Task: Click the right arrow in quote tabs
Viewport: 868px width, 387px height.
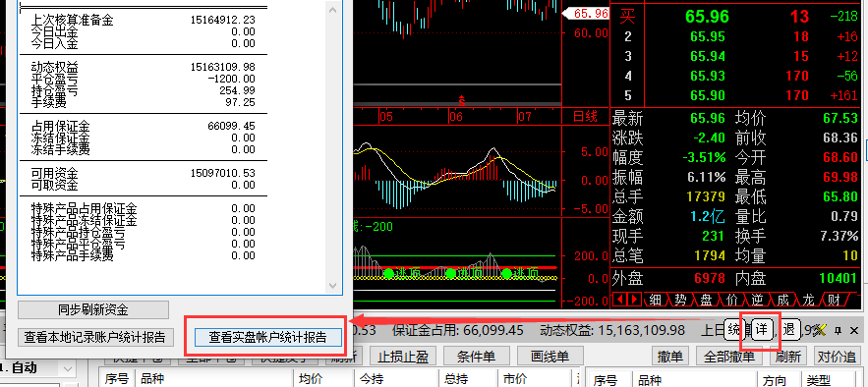Action: click(x=634, y=300)
